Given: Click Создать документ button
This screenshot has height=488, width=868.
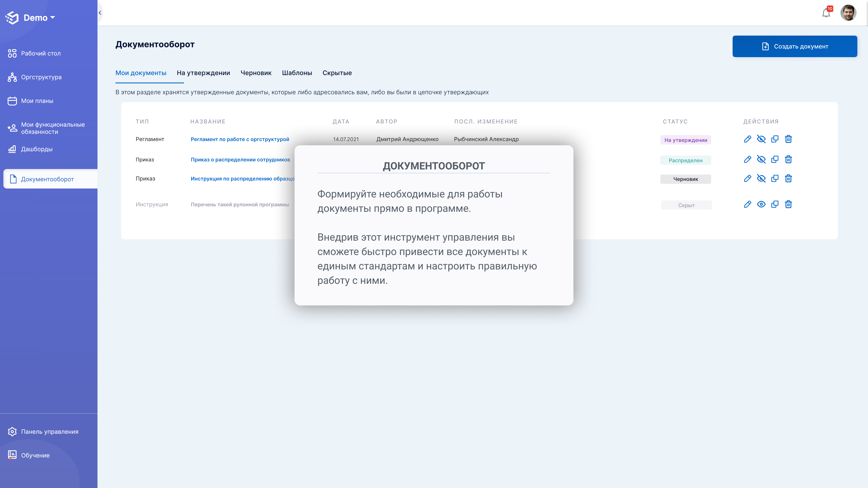Looking at the screenshot, I should (794, 46).
